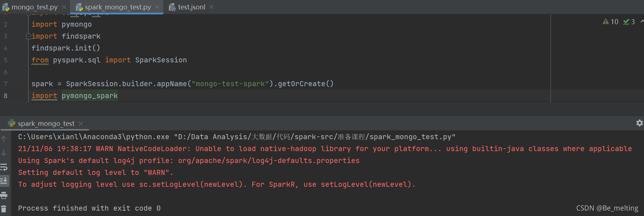Click gutter line number 5
The height and width of the screenshot is (216, 644).
click(5, 60)
